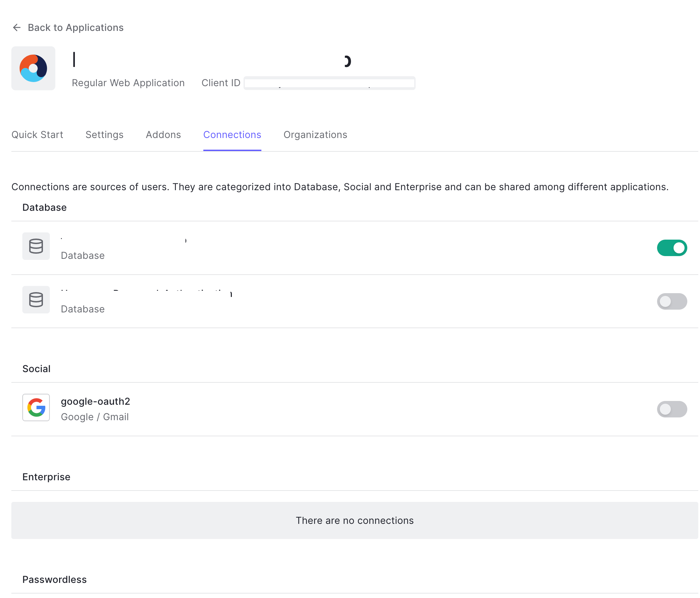
Task: Open the google-oauth2 connection name
Action: [x=95, y=401]
